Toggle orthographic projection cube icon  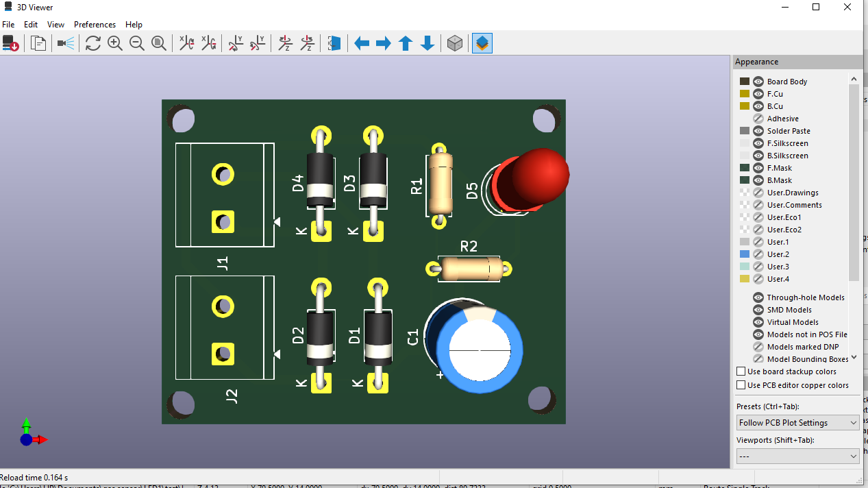(455, 44)
